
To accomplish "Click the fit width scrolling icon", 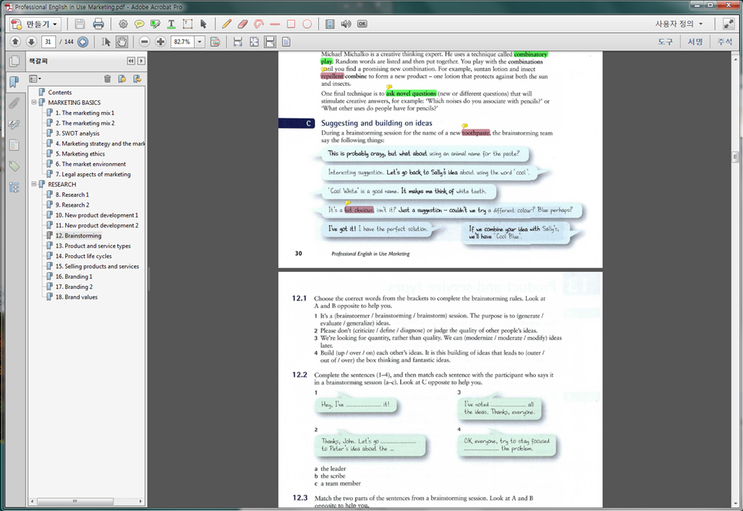I will pyautogui.click(x=238, y=42).
